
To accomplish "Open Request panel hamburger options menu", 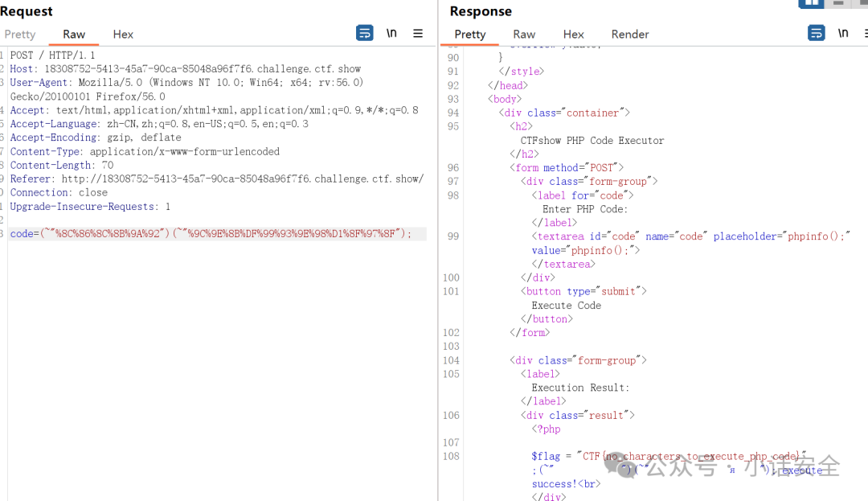I will 418,33.
